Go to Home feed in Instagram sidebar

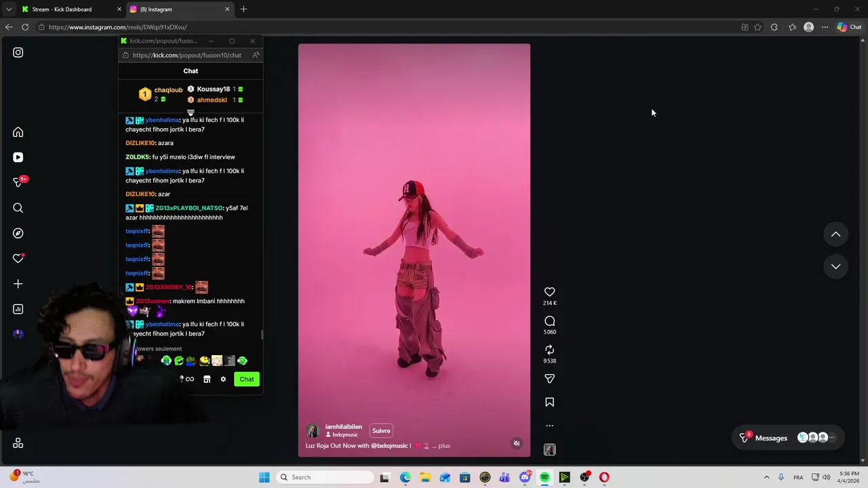click(x=18, y=132)
